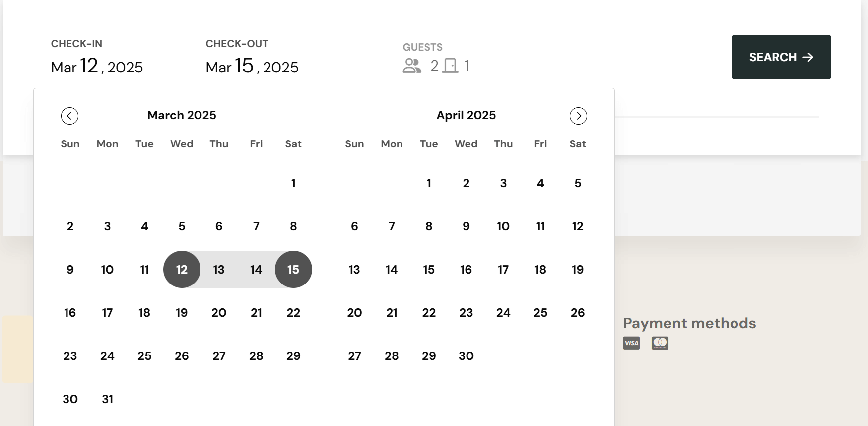
Task: Click the Mastercard payment icon
Action: coord(660,343)
